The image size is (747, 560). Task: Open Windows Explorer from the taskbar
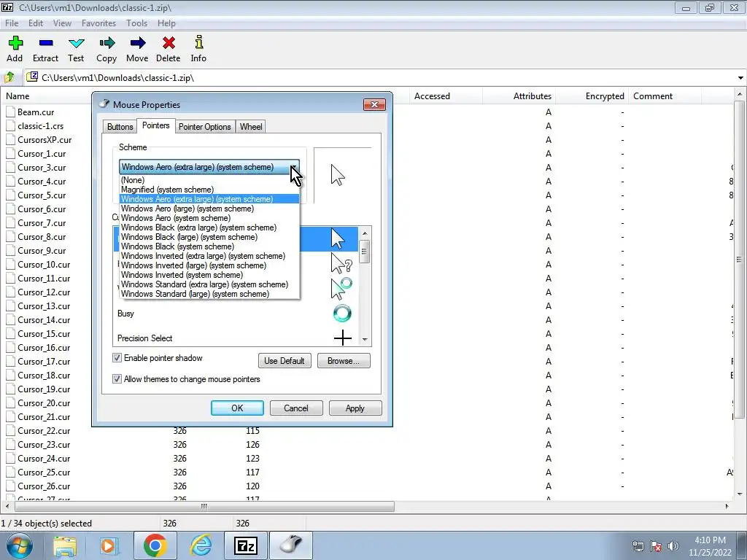(x=64, y=545)
